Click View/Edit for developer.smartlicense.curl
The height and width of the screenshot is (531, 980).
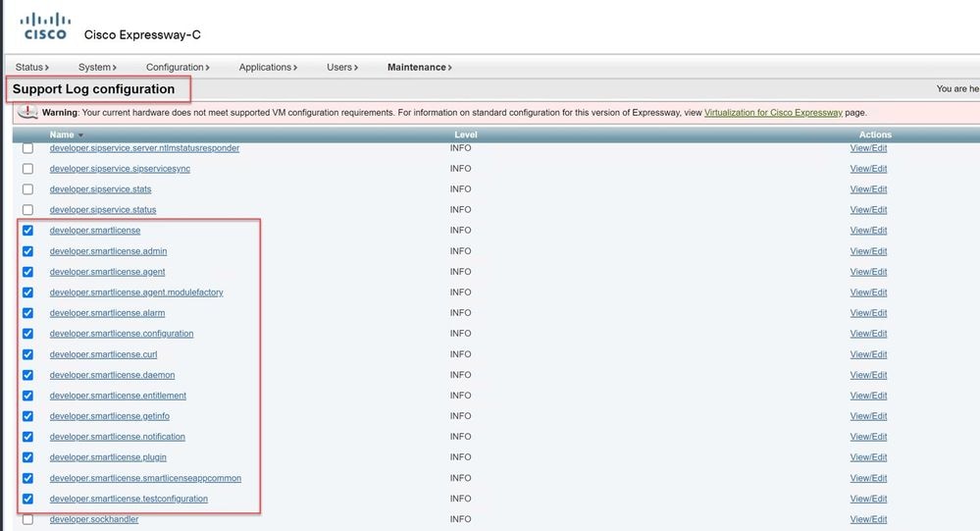[868, 354]
